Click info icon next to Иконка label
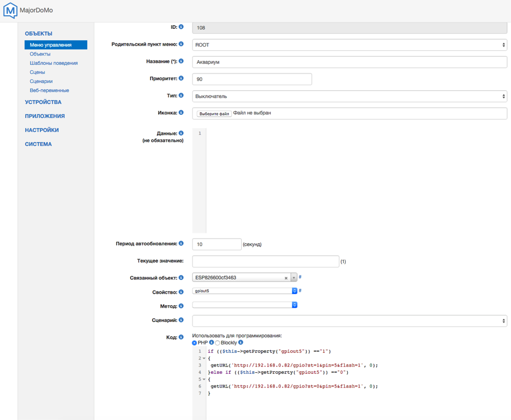Viewport: 511px width, 420px height. click(x=181, y=113)
